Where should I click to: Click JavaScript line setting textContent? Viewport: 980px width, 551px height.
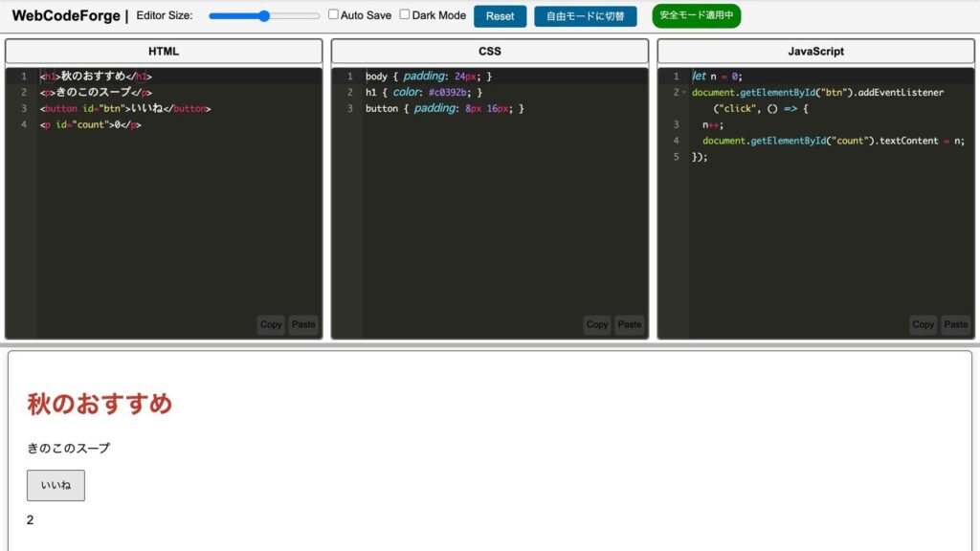(x=832, y=142)
